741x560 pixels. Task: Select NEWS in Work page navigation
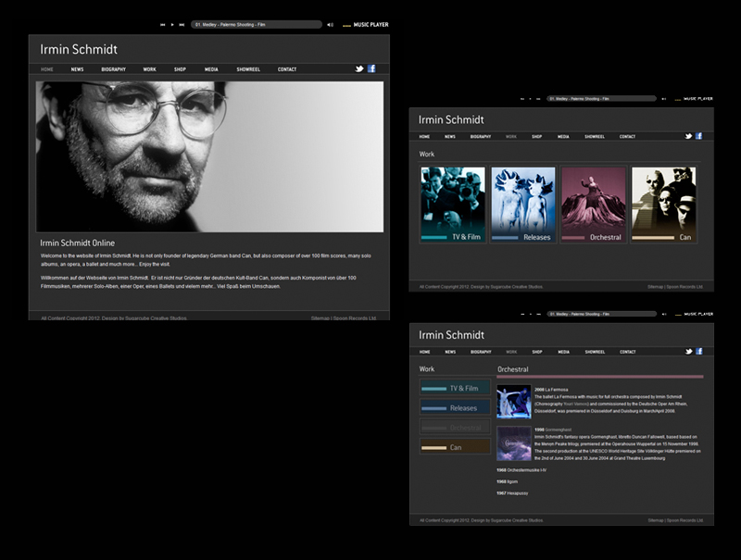tap(450, 137)
